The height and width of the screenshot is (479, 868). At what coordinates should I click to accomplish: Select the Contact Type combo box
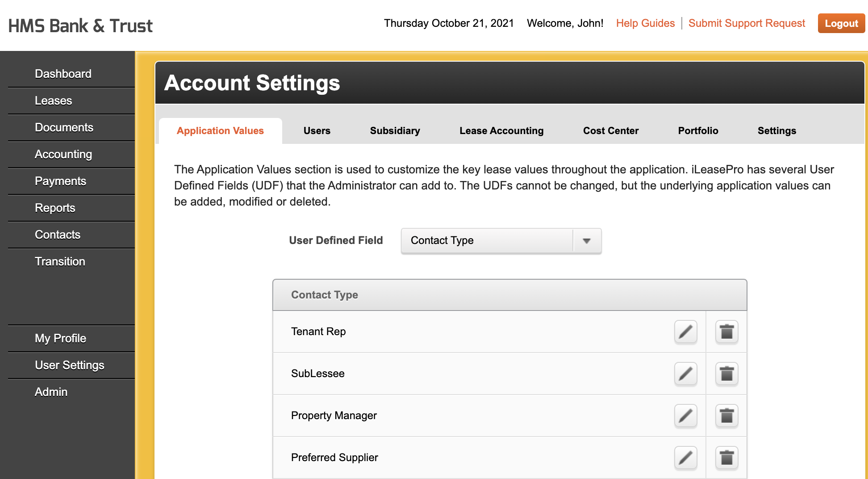501,241
